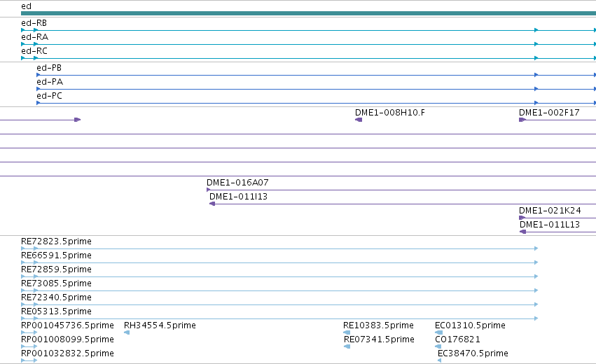This screenshot has width=596, height=364.
Task: Select the DME1-011L13 clone label
Action: pos(550,225)
